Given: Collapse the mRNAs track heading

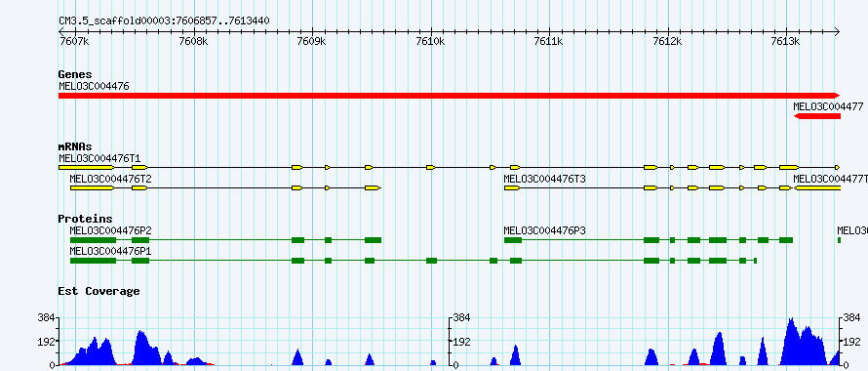Looking at the screenshot, I should point(75,147).
